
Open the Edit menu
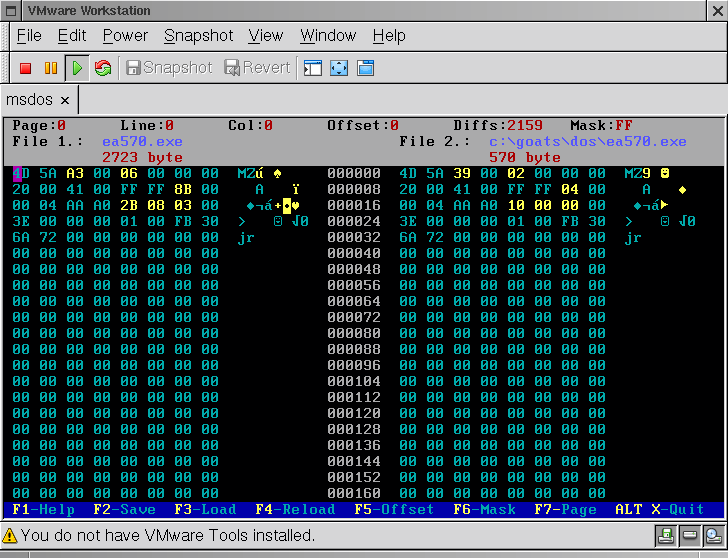(72, 36)
